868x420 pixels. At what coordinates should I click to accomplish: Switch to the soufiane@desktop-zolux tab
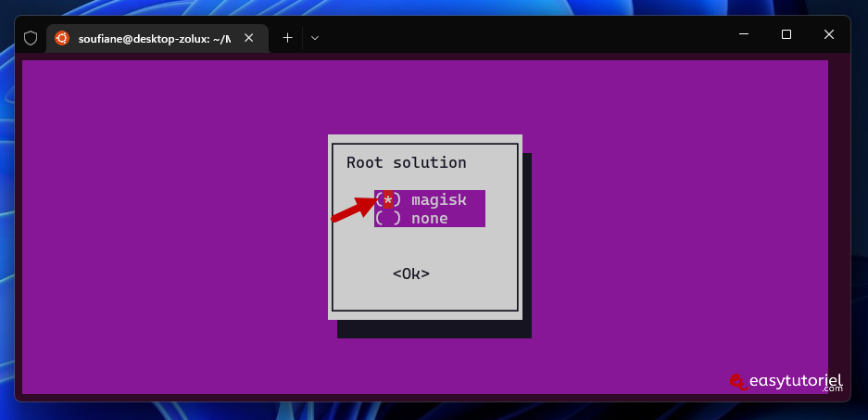click(157, 38)
